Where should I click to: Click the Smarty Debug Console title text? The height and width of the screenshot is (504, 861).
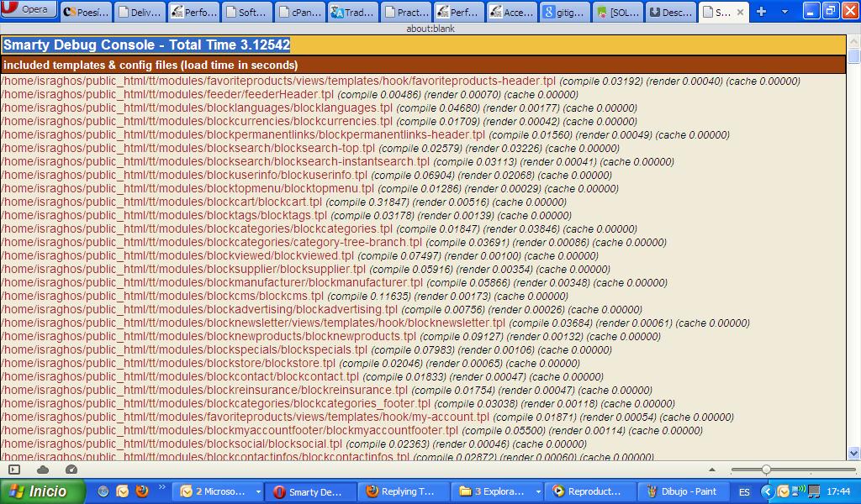146,45
